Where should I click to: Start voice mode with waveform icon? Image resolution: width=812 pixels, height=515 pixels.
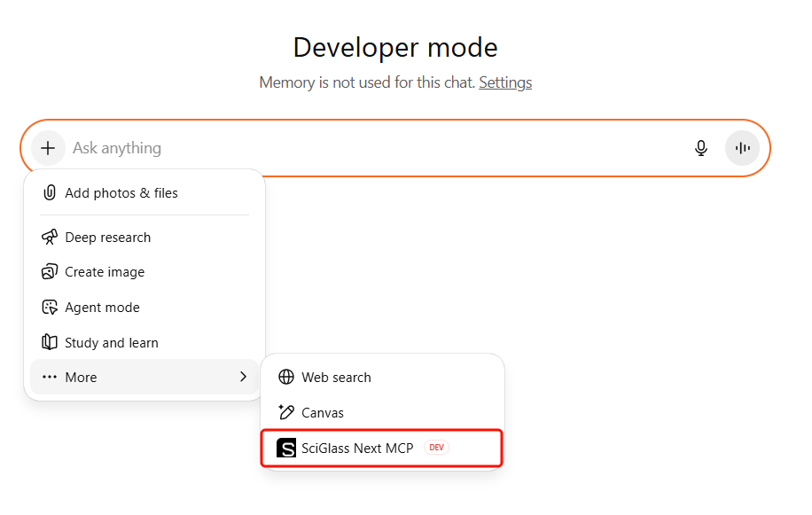point(742,148)
